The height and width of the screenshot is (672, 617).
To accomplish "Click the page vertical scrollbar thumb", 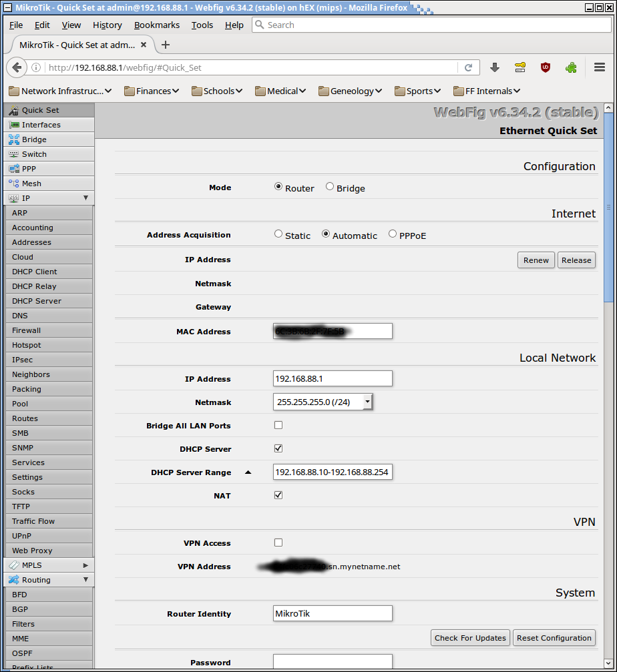I will pyautogui.click(x=608, y=208).
